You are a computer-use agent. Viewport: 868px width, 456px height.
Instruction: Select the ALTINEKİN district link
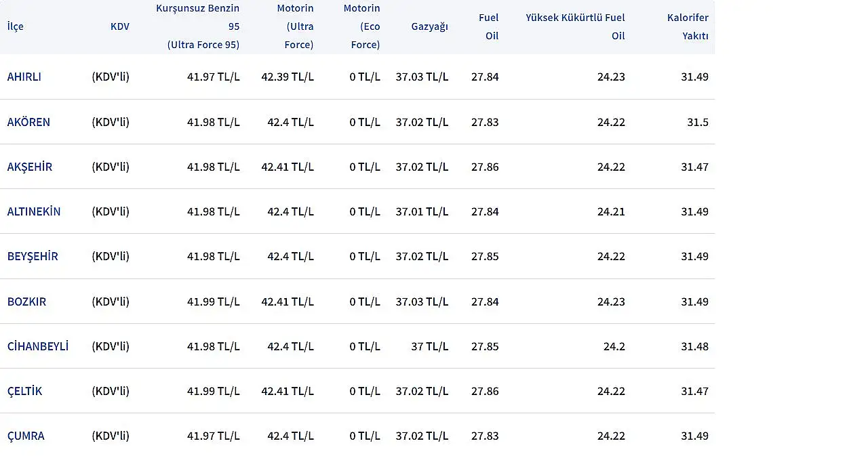coord(33,211)
